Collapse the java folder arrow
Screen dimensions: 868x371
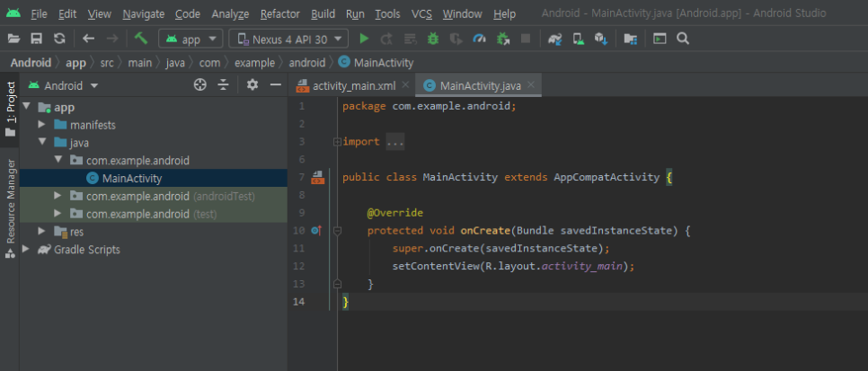point(42,142)
